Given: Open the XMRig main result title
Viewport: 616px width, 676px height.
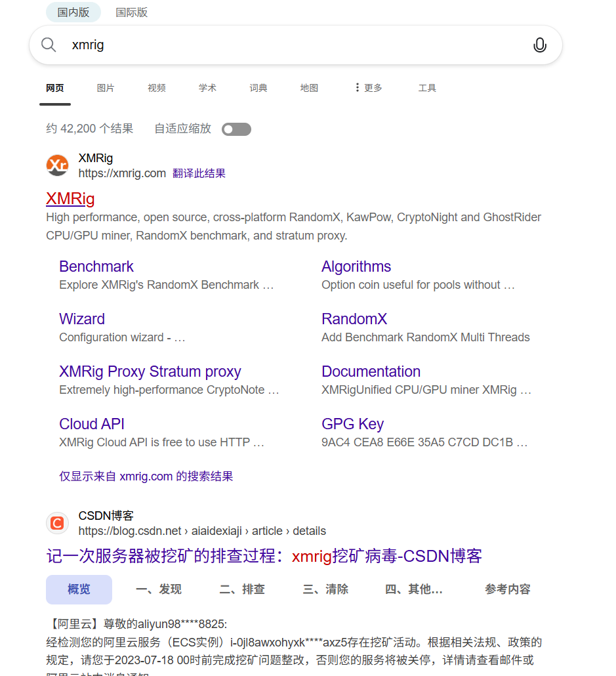Looking at the screenshot, I should coord(70,199).
